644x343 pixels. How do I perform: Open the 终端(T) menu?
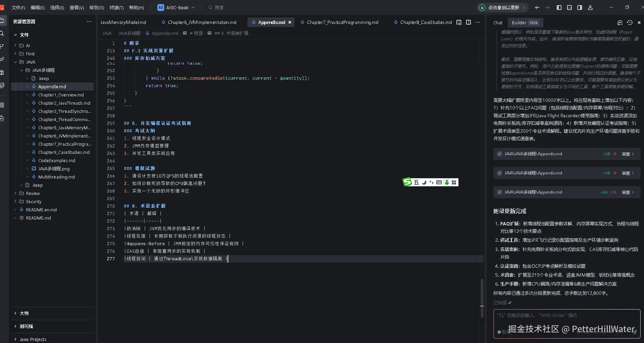(x=116, y=8)
